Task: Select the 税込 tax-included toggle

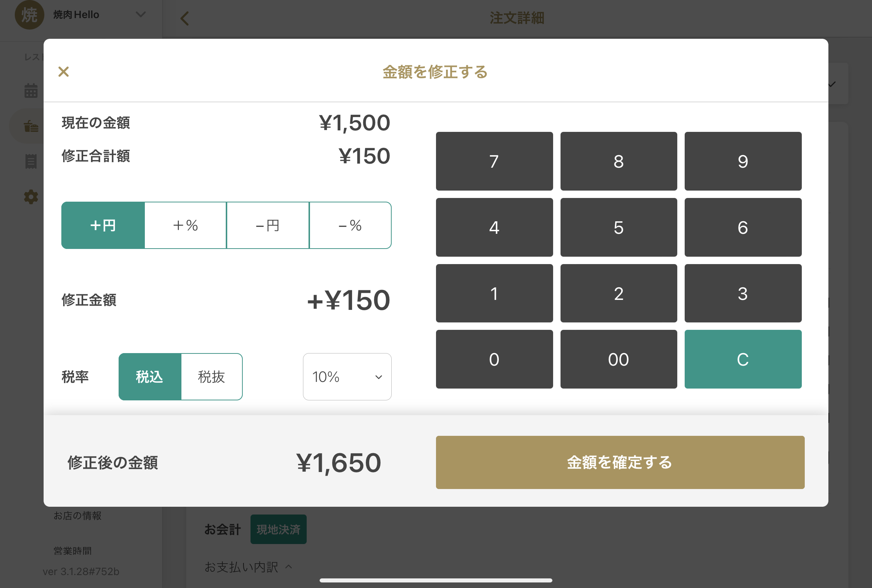Action: [x=150, y=376]
